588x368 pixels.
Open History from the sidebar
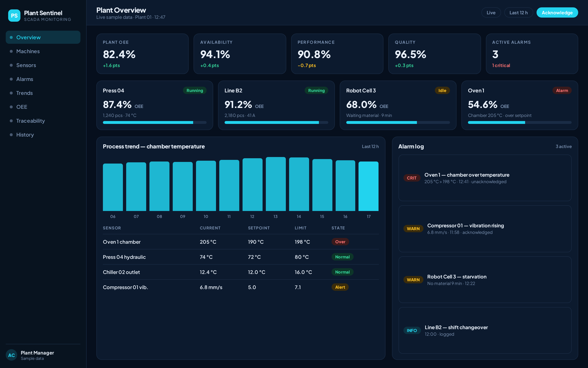tap(43, 134)
